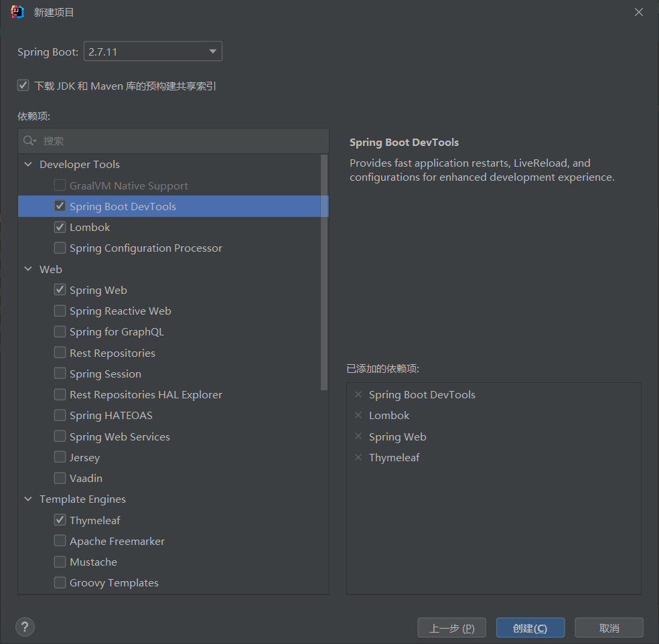Remove Thymeleaf from added dependencies list
Image resolution: width=659 pixels, height=644 pixels.
358,457
